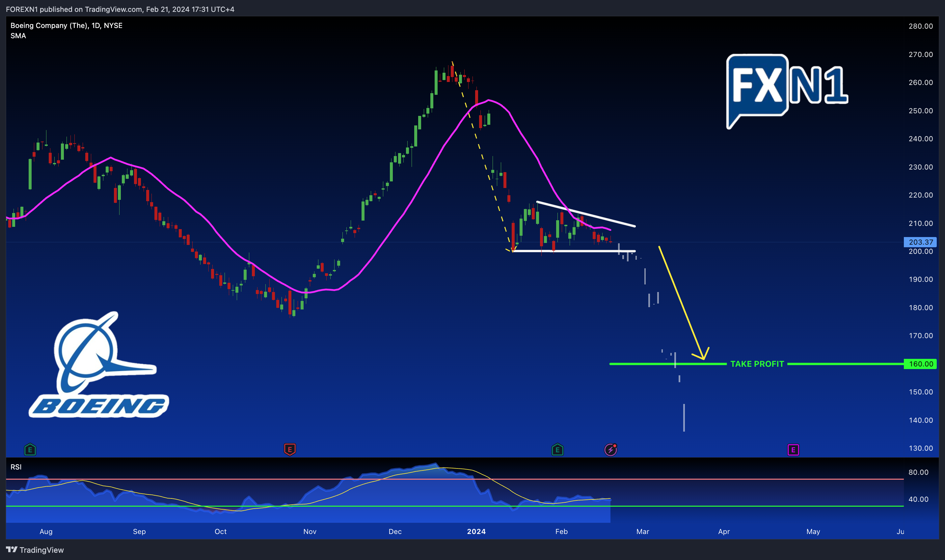
Task: Click the 140.00 price axis label
Action: click(x=921, y=420)
